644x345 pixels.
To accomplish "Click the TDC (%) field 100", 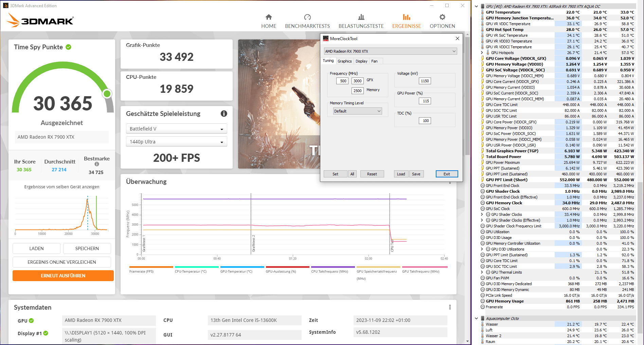I will click(x=425, y=121).
